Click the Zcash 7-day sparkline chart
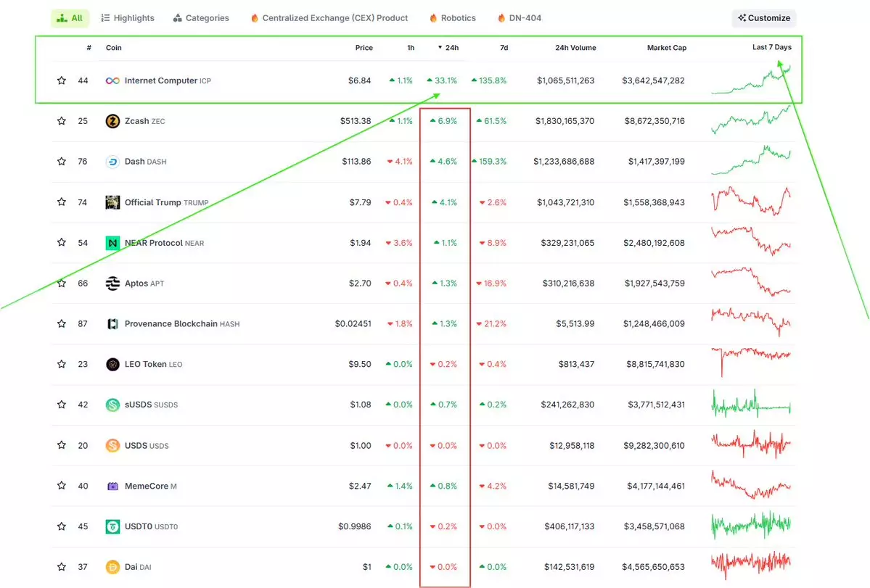 (751, 120)
